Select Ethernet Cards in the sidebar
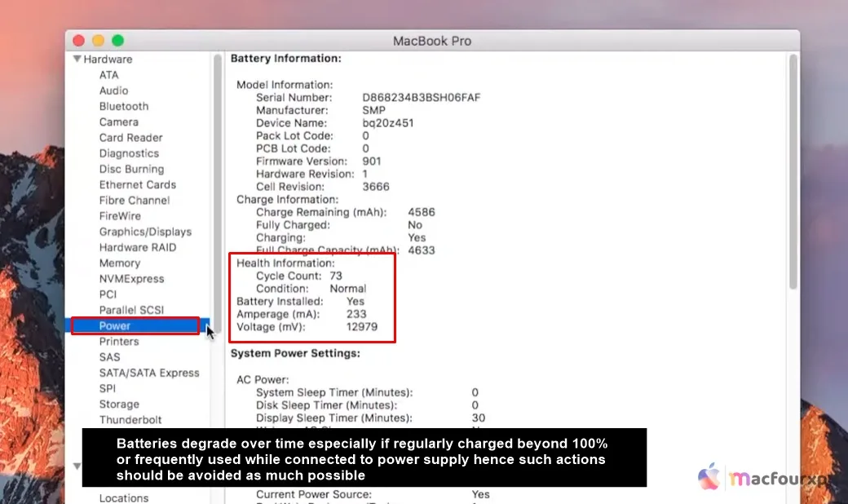The height and width of the screenshot is (504, 848). click(137, 185)
